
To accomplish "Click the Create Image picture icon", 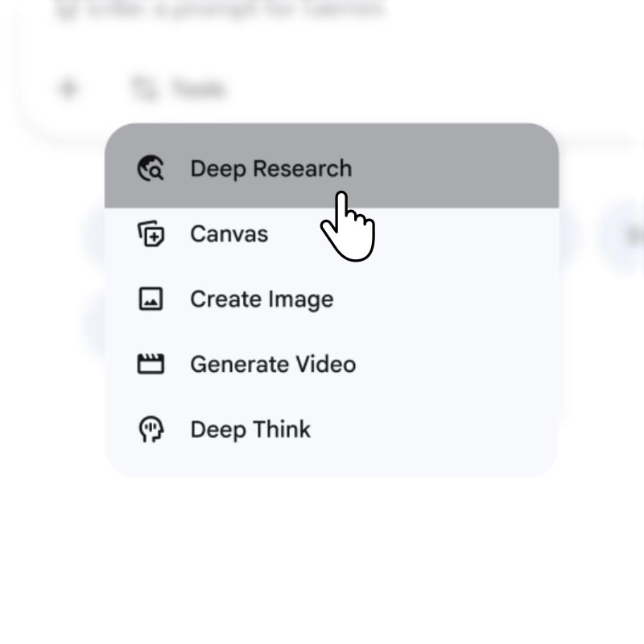I will 151,299.
